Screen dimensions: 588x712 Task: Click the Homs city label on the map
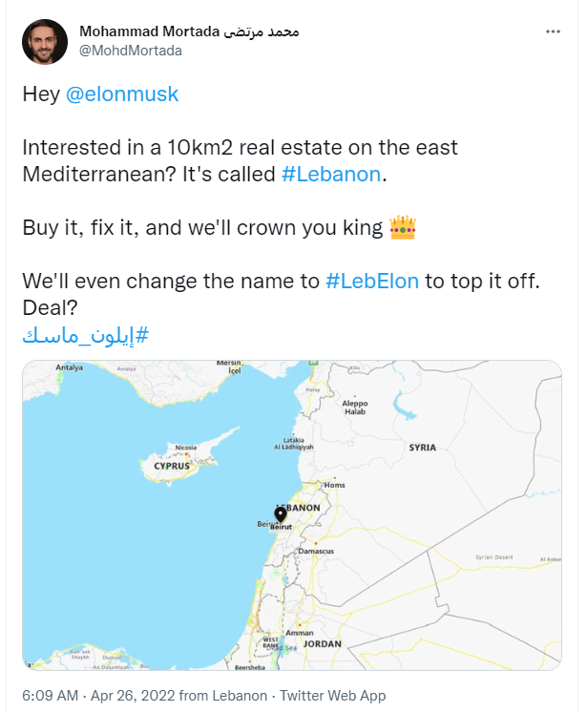(334, 485)
